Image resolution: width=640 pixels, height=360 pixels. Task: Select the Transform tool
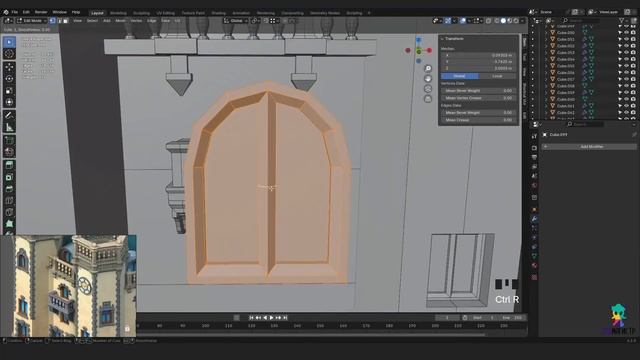point(9,102)
